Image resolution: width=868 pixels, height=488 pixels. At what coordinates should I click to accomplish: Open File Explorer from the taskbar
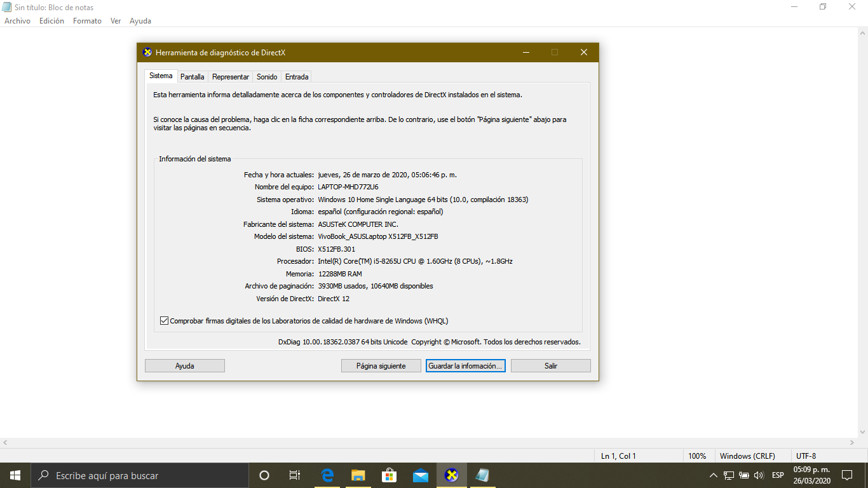(358, 475)
